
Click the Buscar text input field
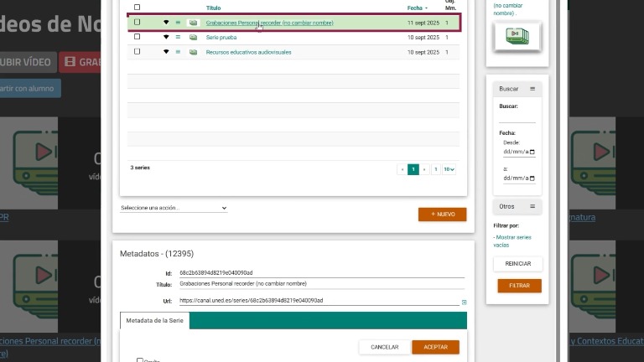[x=517, y=118]
